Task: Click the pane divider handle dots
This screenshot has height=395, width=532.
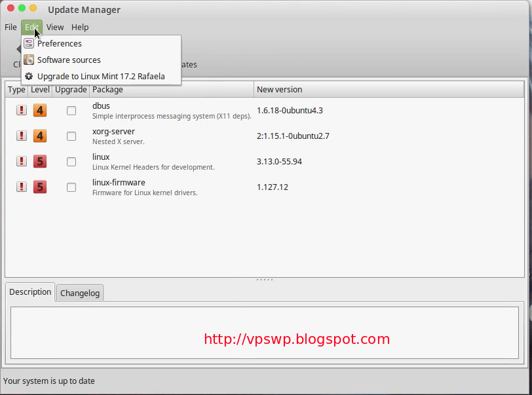Action: click(265, 280)
